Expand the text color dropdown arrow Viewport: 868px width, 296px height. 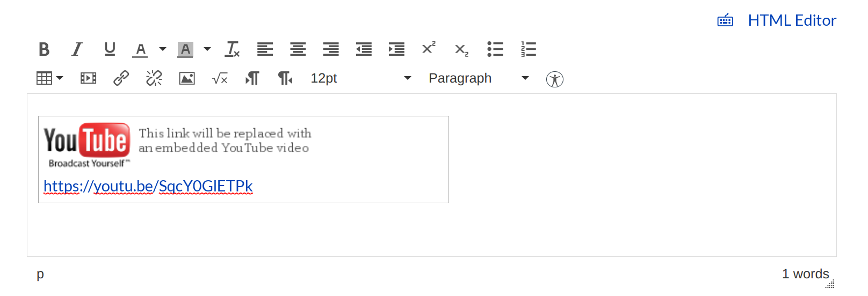(x=162, y=49)
